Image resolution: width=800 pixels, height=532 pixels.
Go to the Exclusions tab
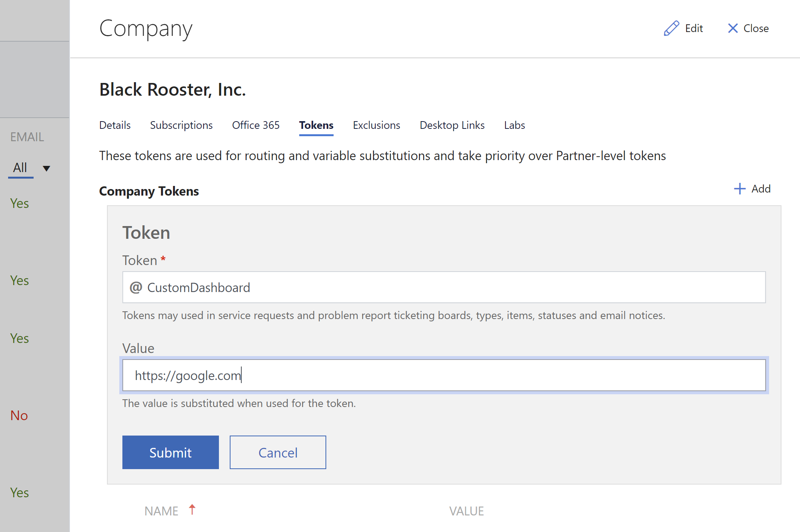[x=376, y=125]
